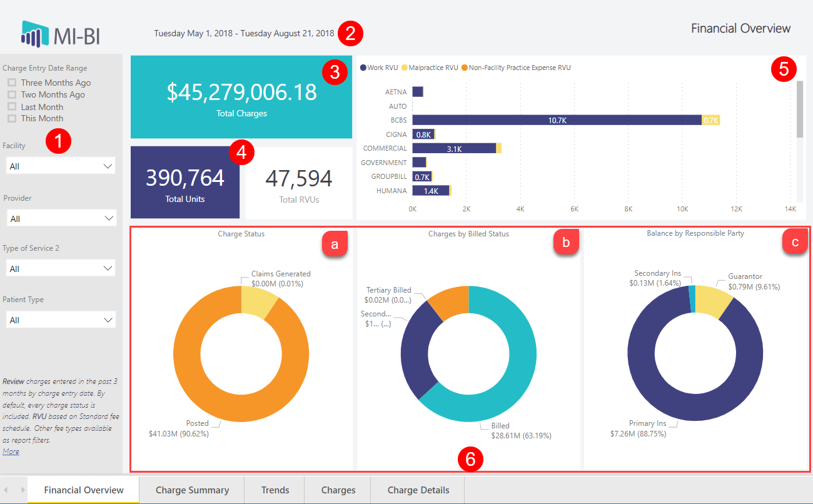Expand the Provider dropdown
Image resolution: width=813 pixels, height=504 pixels.
coord(61,218)
